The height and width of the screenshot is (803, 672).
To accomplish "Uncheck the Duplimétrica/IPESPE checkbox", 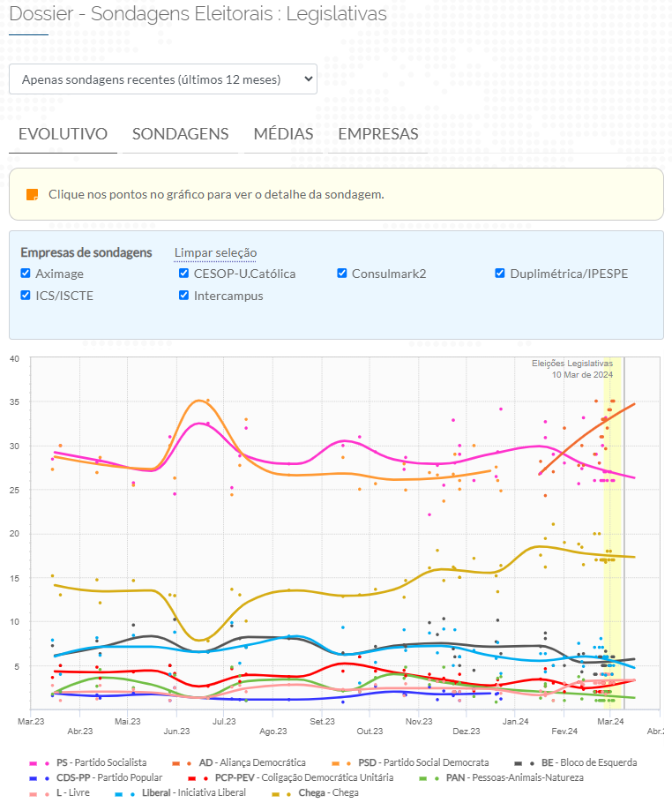I will (501, 274).
